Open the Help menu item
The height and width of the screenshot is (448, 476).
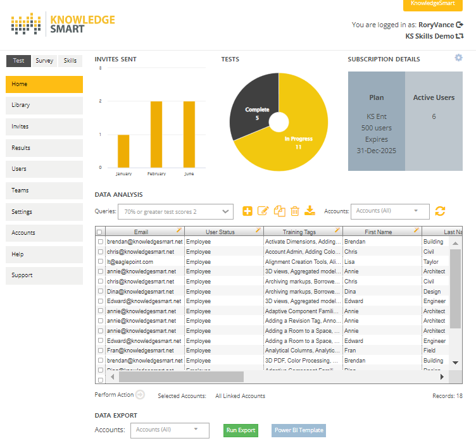click(44, 254)
